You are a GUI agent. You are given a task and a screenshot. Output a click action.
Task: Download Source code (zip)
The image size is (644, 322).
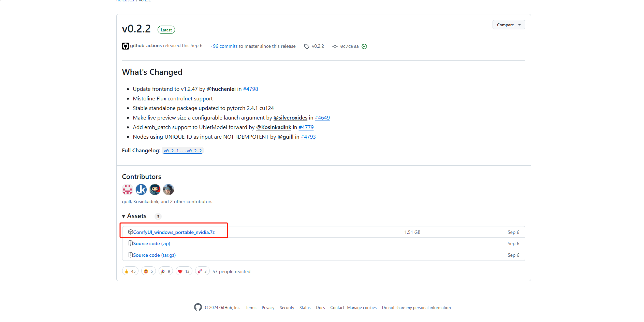point(151,243)
